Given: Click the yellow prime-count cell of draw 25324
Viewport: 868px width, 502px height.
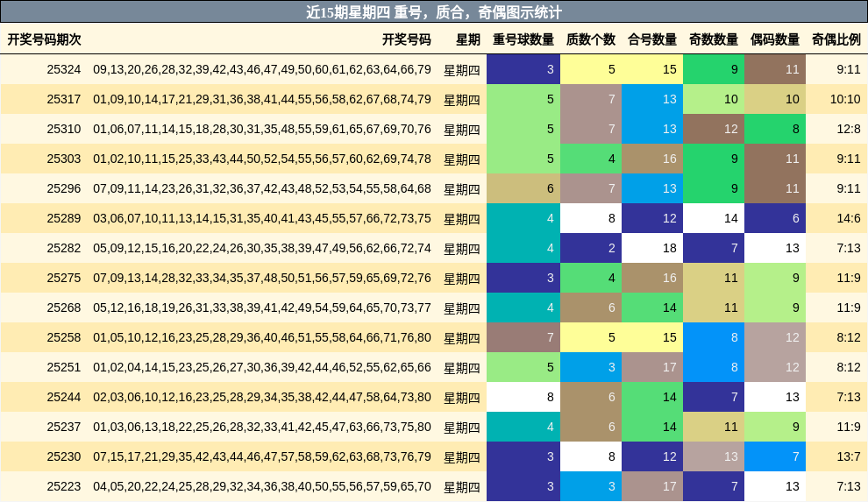Looking at the screenshot, I should point(591,70).
